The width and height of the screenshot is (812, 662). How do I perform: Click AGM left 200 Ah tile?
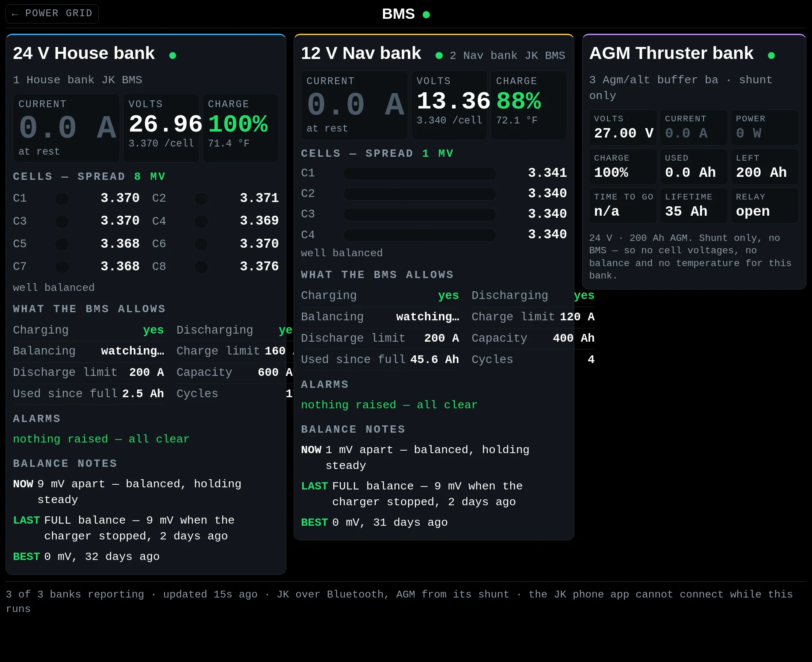[765, 167]
